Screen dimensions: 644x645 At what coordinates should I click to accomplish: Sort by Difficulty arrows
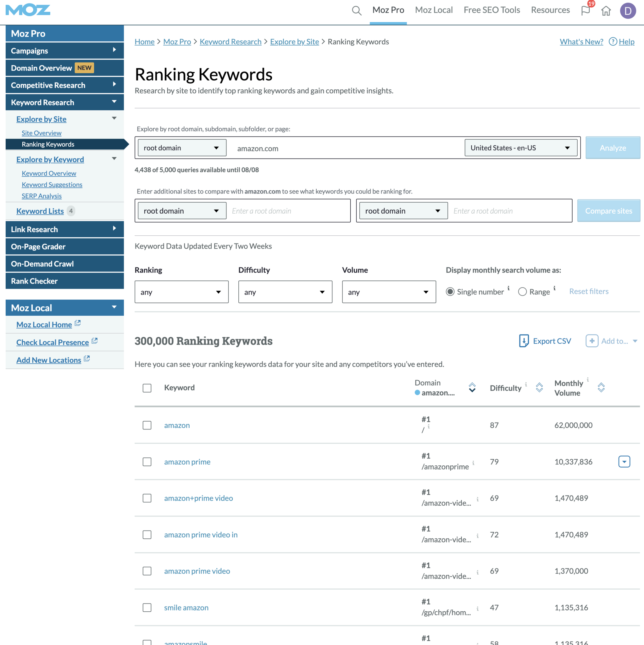(540, 388)
